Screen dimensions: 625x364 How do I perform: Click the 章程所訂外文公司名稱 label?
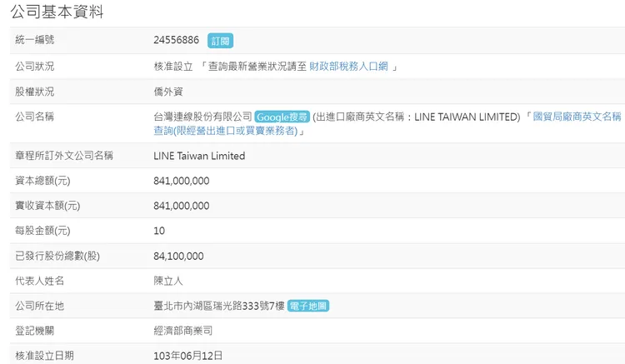coord(64,156)
